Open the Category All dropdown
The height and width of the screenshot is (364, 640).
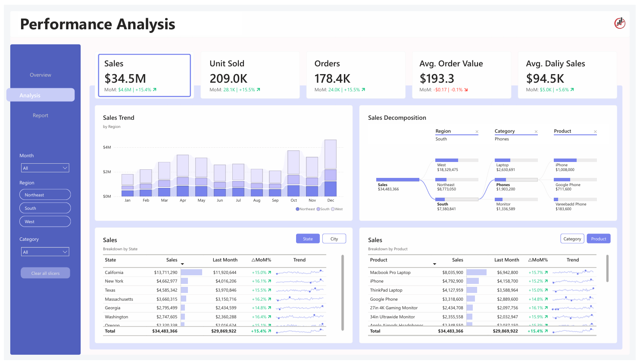point(45,252)
